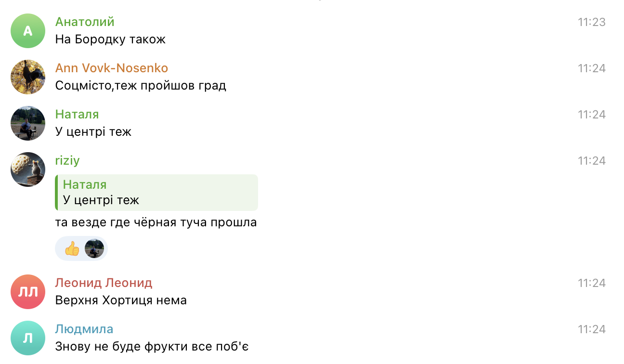Viewport: 624px width, 364px height.
Task: Click Наталя's avatar picture
Action: 28,123
